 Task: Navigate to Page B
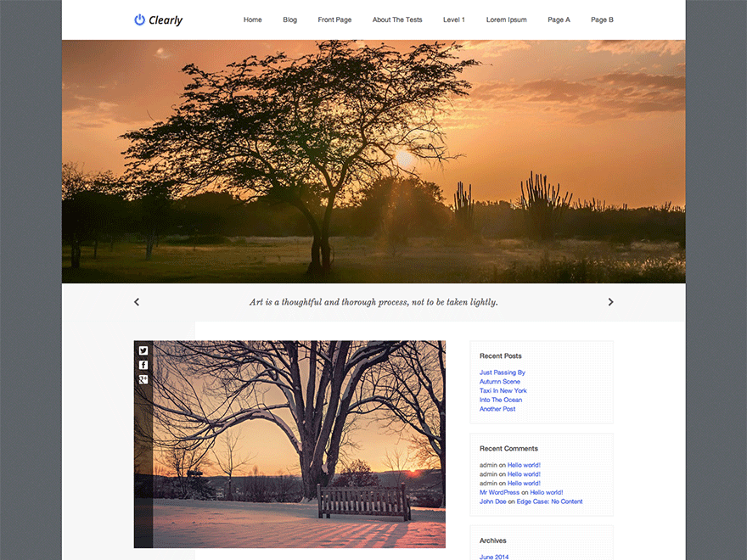pos(602,20)
